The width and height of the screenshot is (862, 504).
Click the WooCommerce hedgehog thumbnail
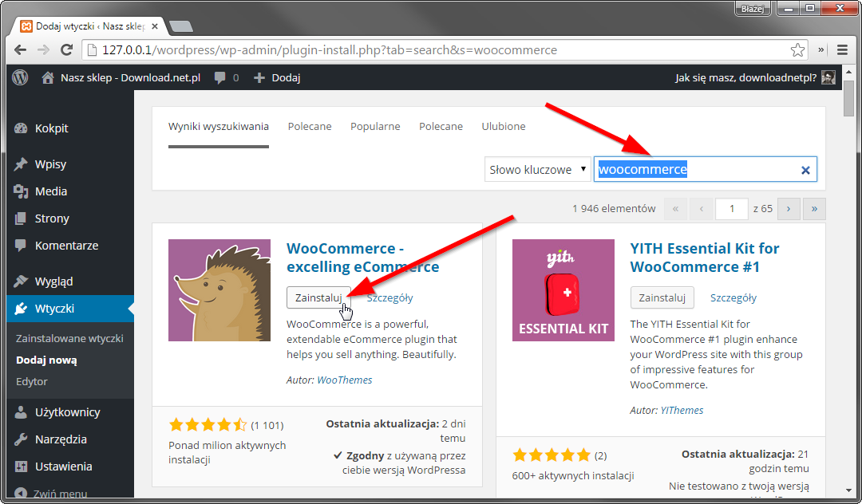[x=219, y=290]
